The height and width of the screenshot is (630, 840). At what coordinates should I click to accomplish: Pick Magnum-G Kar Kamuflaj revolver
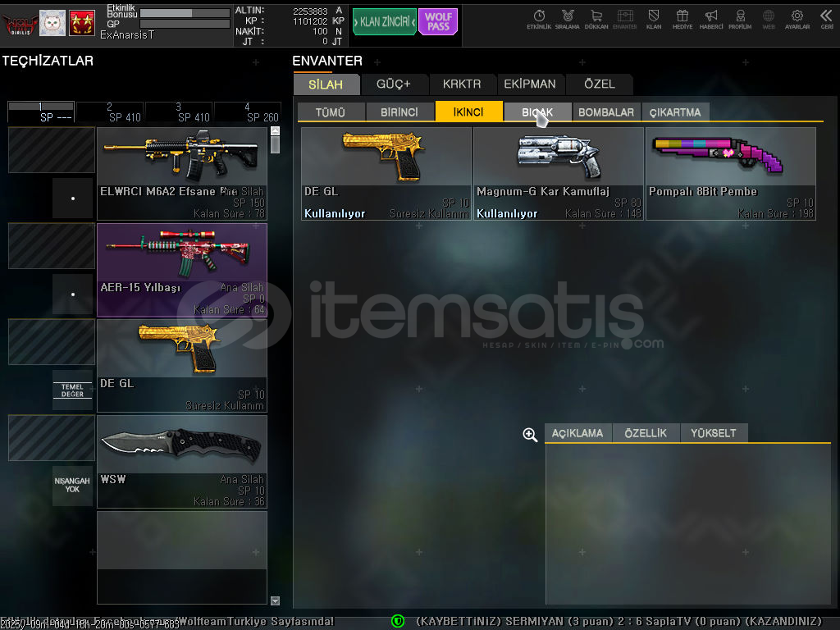coord(559,174)
